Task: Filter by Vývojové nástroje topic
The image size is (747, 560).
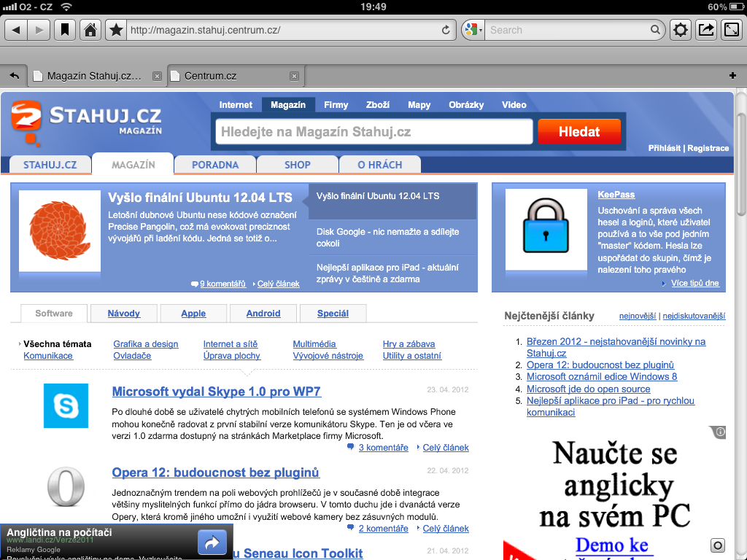Action: (328, 356)
